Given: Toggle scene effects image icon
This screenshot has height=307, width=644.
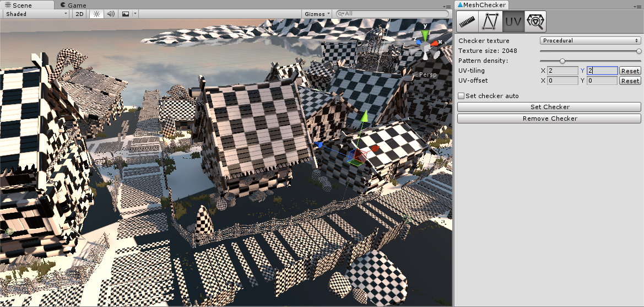Looking at the screenshot, I should coord(126,14).
